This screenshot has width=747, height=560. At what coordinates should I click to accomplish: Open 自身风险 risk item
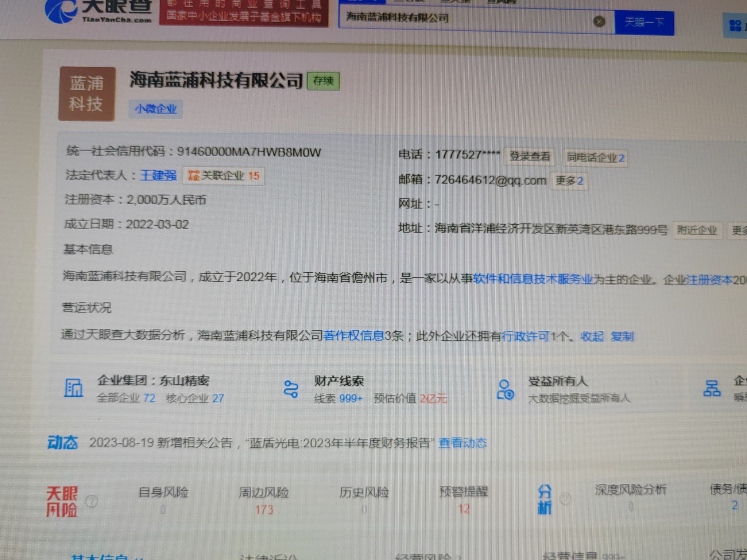click(163, 501)
